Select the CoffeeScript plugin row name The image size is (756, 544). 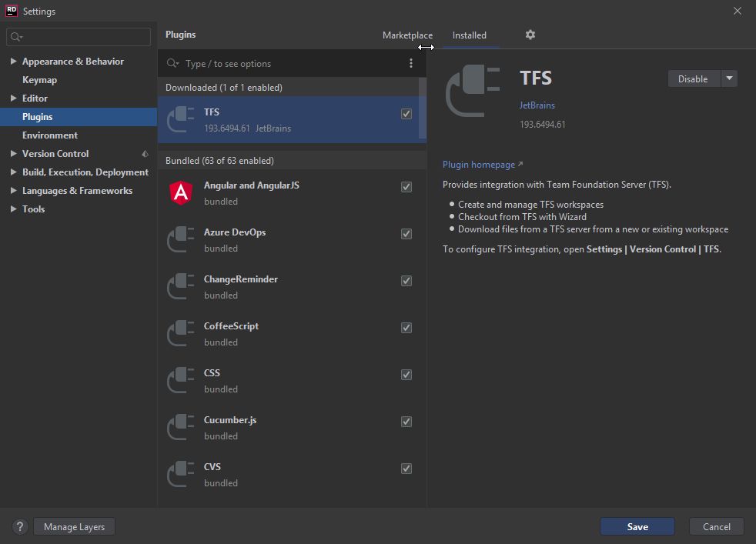click(231, 326)
